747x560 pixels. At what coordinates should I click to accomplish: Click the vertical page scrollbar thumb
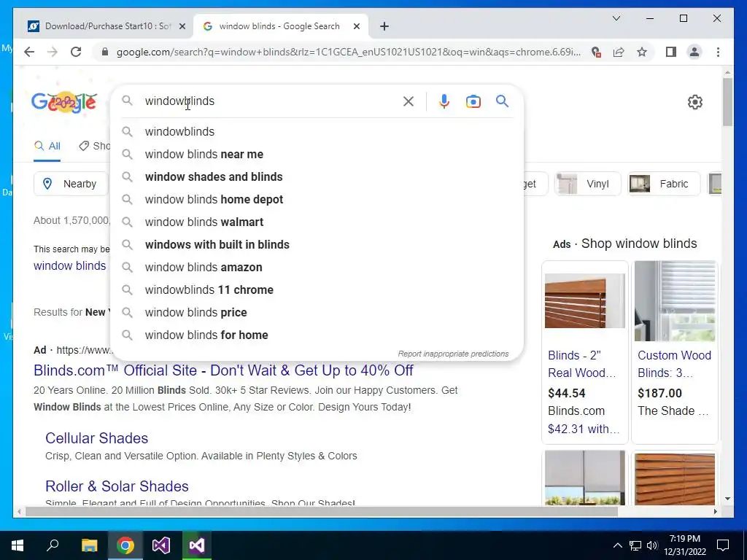click(727, 102)
